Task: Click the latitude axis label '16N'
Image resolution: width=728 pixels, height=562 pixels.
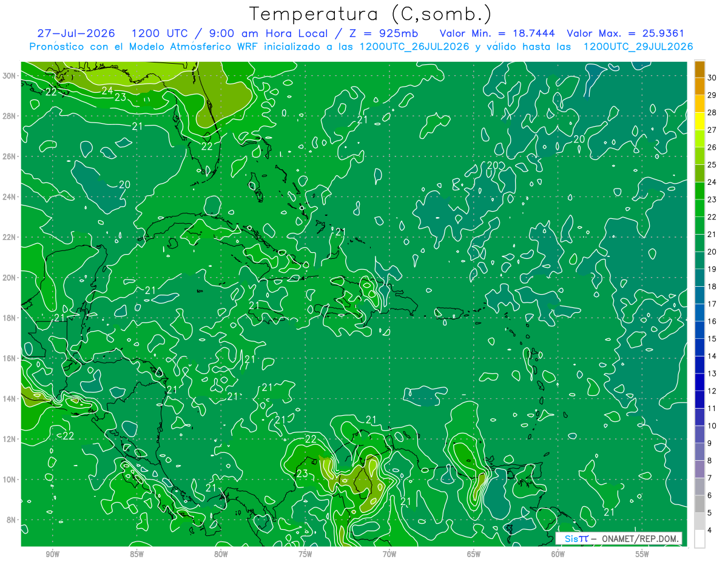Action: click(10, 358)
